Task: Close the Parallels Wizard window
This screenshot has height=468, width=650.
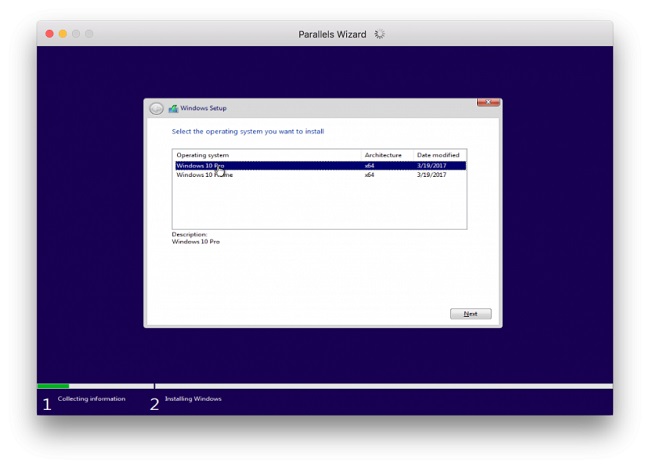Action: (48, 34)
